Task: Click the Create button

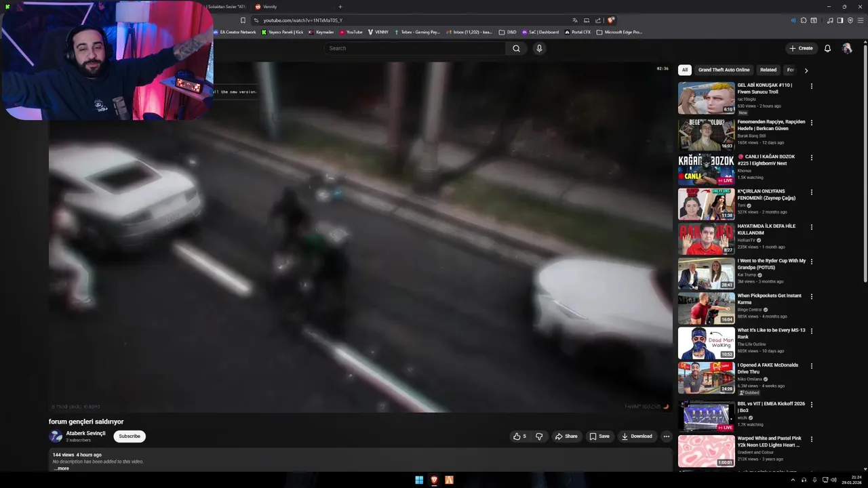Action: [x=801, y=48]
